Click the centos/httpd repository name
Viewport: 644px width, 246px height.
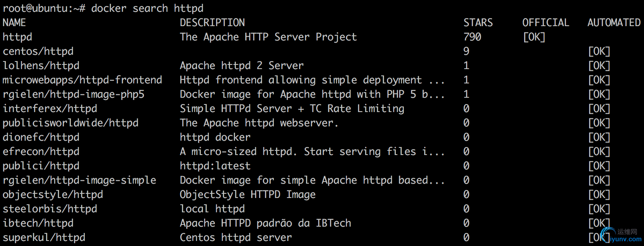pos(38,51)
